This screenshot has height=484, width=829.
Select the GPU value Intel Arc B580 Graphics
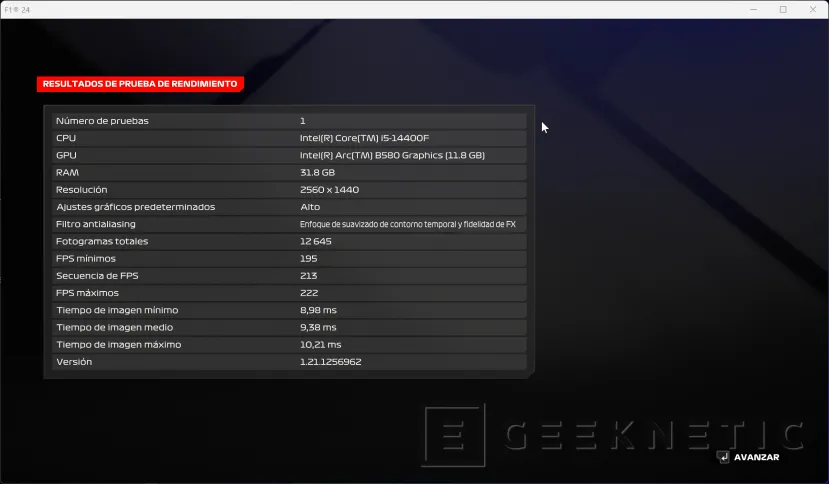coord(392,155)
